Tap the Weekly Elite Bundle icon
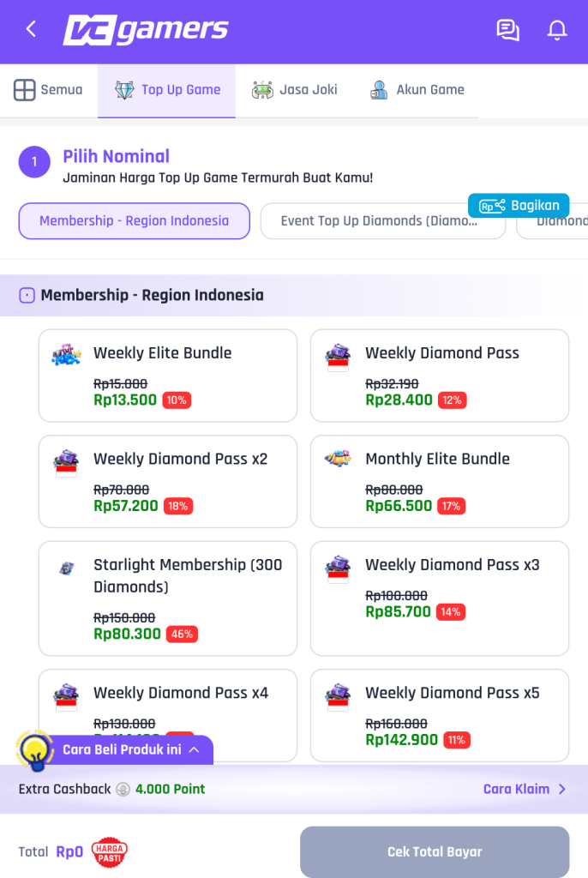This screenshot has height=878, width=588. coord(66,355)
